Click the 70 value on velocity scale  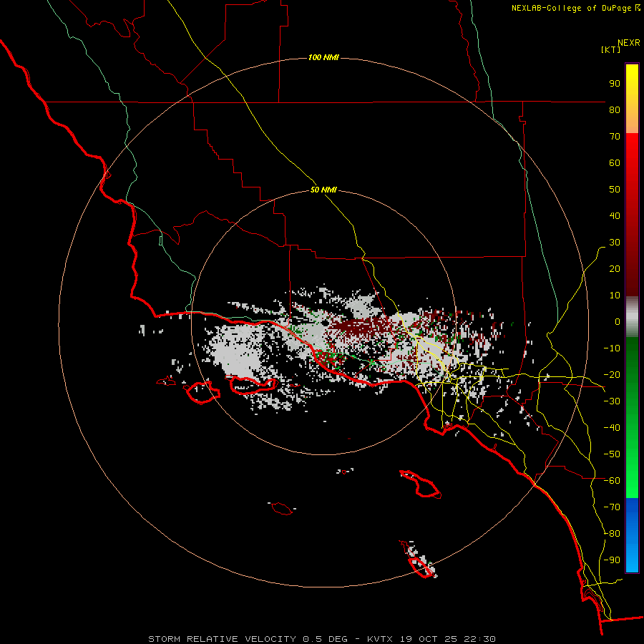coord(615,137)
